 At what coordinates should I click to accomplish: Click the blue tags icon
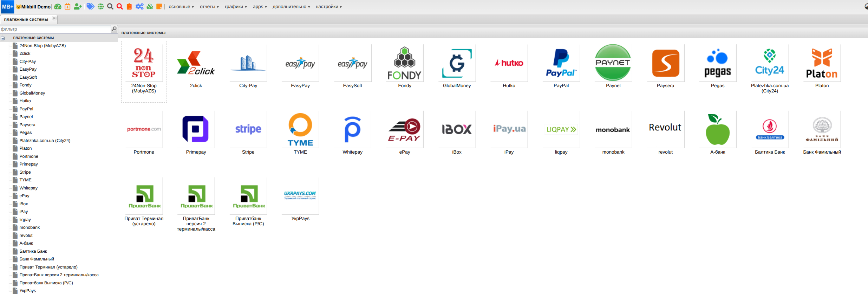click(x=90, y=7)
